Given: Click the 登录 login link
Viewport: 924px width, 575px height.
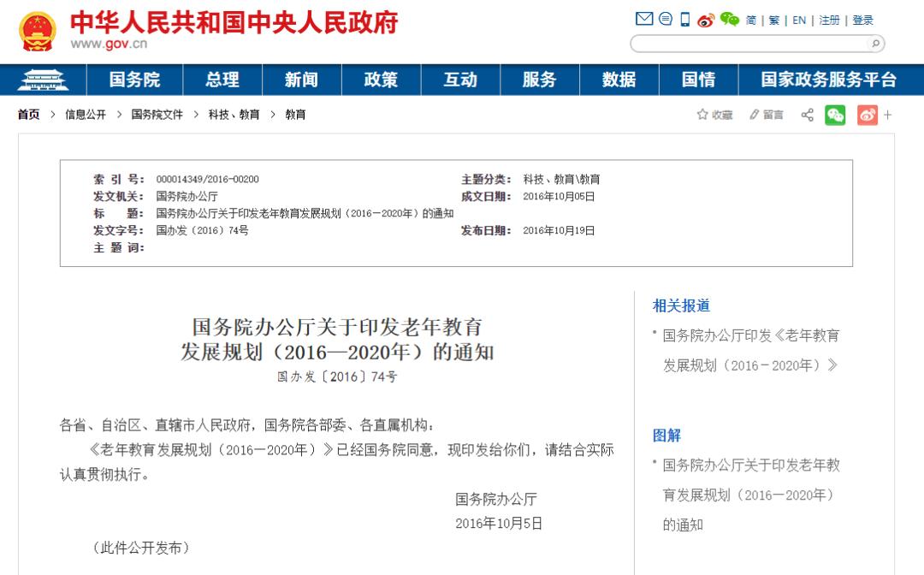Looking at the screenshot, I should point(862,21).
